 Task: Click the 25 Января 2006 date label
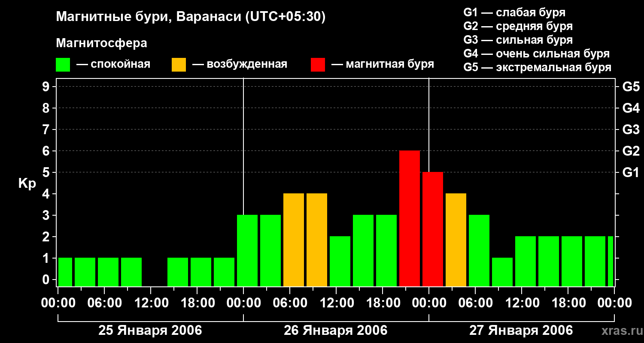(150, 331)
